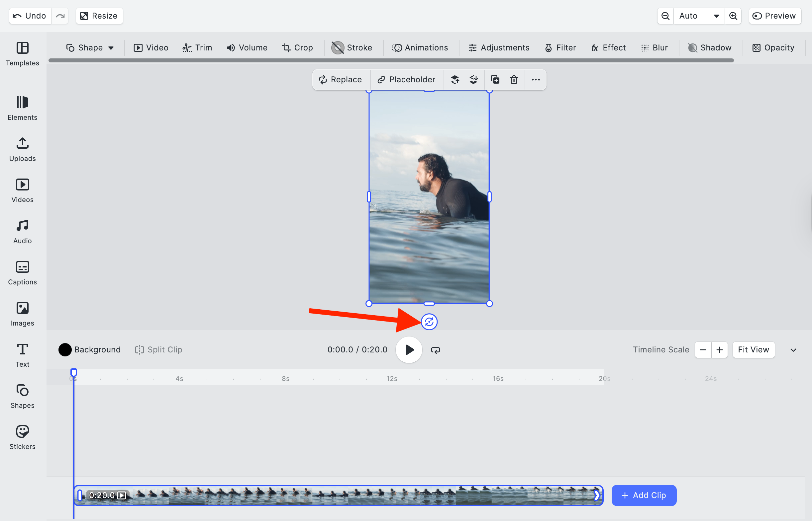Screen dimensions: 812x521
Task: Open the Animations menu
Action: [x=421, y=48]
